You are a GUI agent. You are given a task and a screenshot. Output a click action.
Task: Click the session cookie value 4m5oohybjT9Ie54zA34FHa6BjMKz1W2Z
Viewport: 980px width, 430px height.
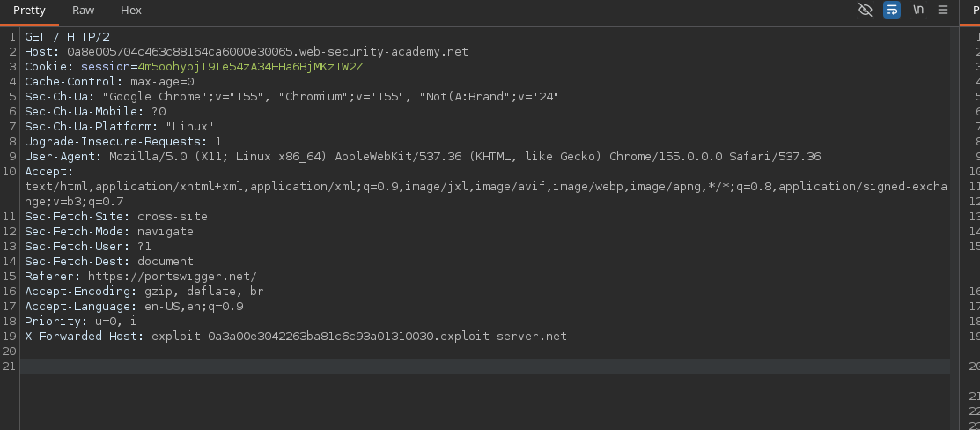pos(251,67)
